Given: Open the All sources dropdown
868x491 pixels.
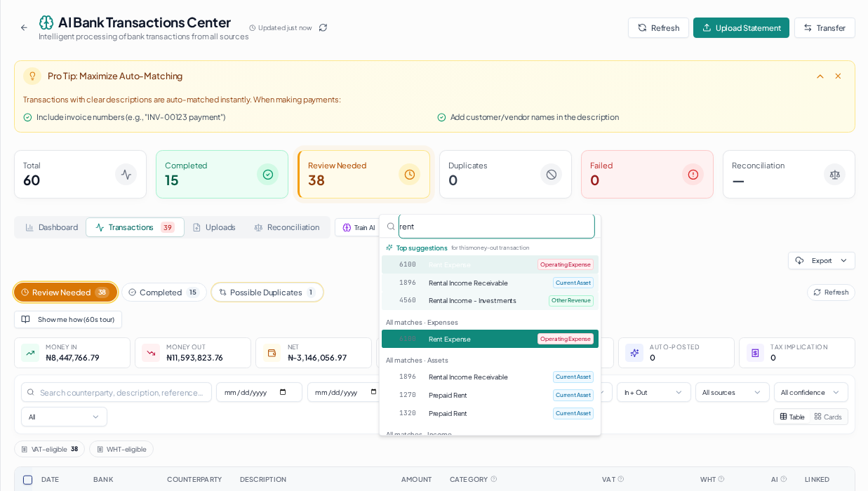Looking at the screenshot, I should coord(732,392).
